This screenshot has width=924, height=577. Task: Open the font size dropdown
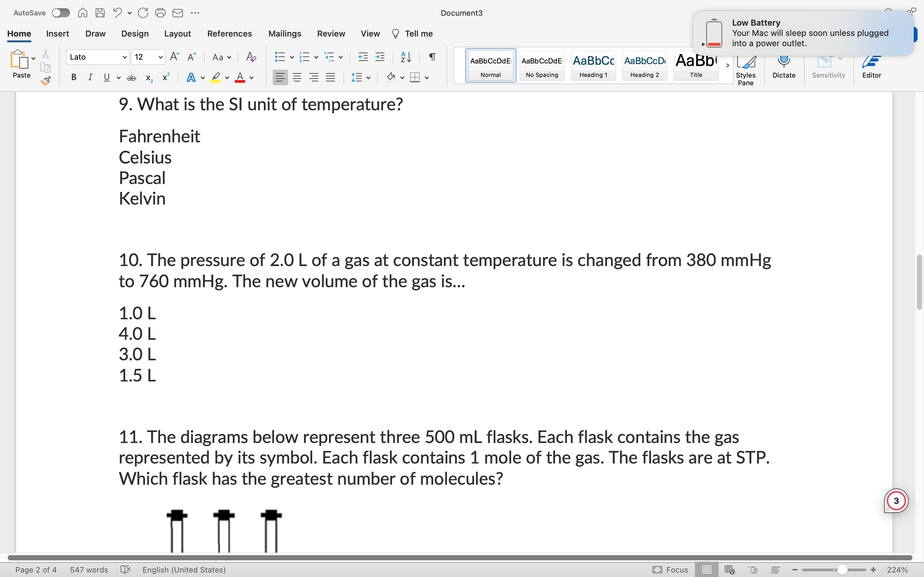point(160,57)
